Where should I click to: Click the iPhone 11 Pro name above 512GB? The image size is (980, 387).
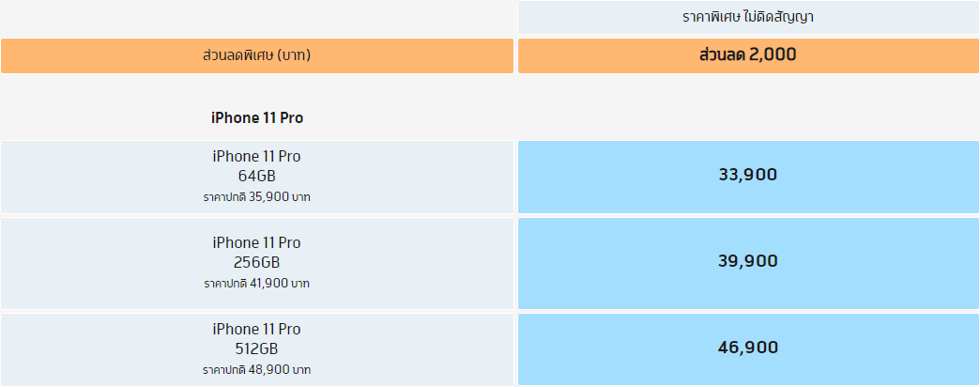pos(256,330)
